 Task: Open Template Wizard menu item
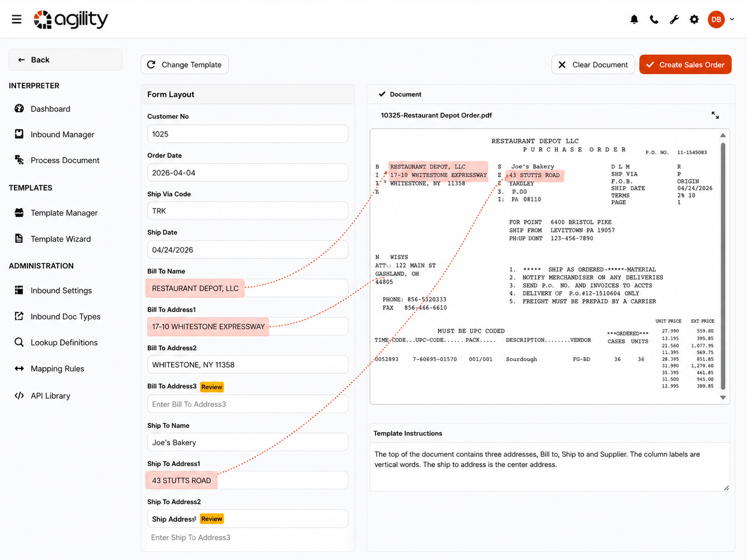(60, 239)
